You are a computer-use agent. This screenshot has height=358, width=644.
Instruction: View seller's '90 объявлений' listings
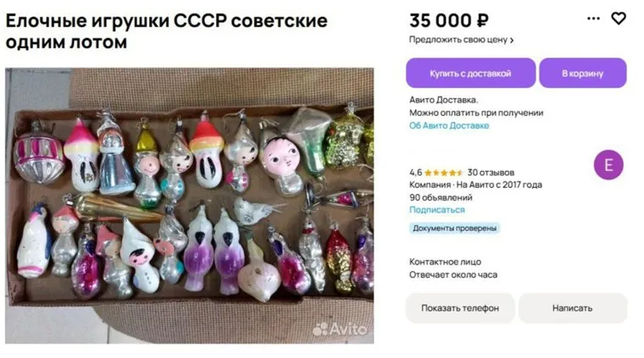(x=441, y=197)
